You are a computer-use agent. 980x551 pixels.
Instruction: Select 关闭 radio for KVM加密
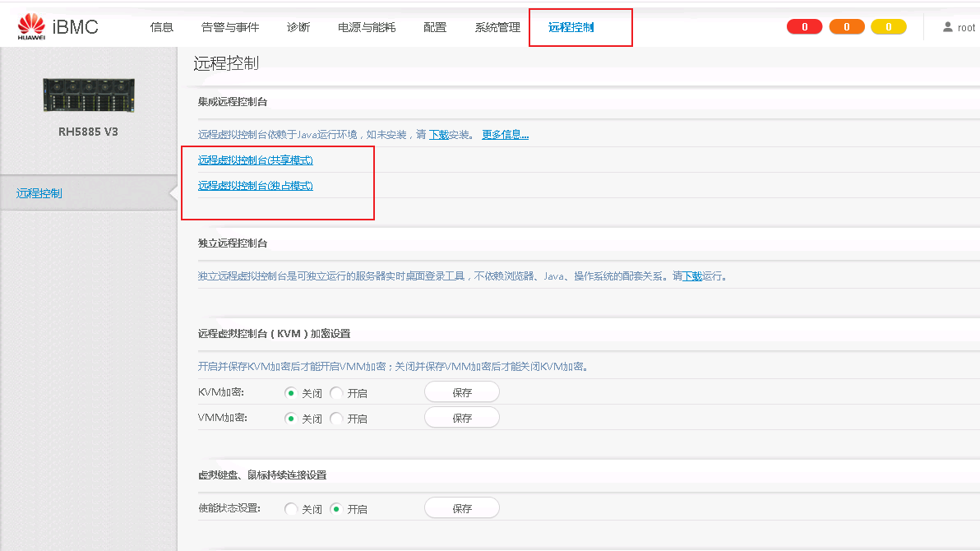coord(290,393)
